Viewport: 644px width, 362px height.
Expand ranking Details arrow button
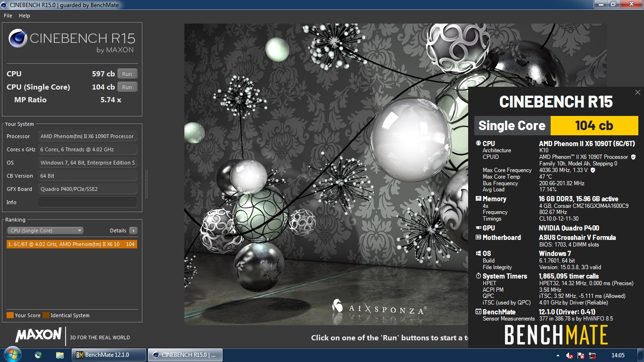pyautogui.click(x=133, y=230)
